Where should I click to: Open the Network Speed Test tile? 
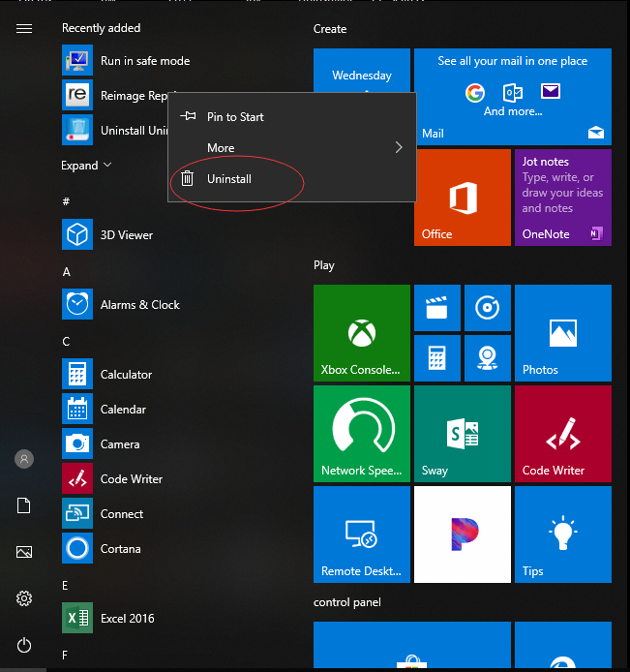pos(362,434)
